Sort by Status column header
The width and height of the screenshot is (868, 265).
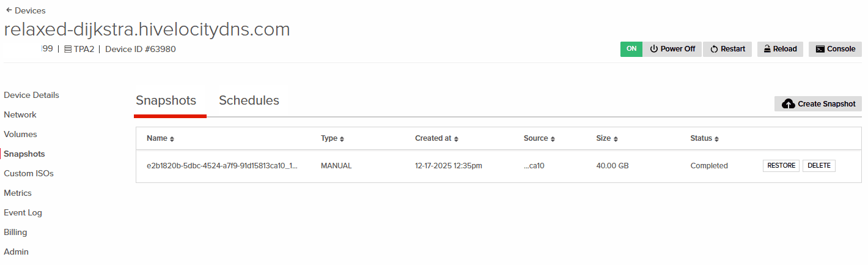click(704, 138)
